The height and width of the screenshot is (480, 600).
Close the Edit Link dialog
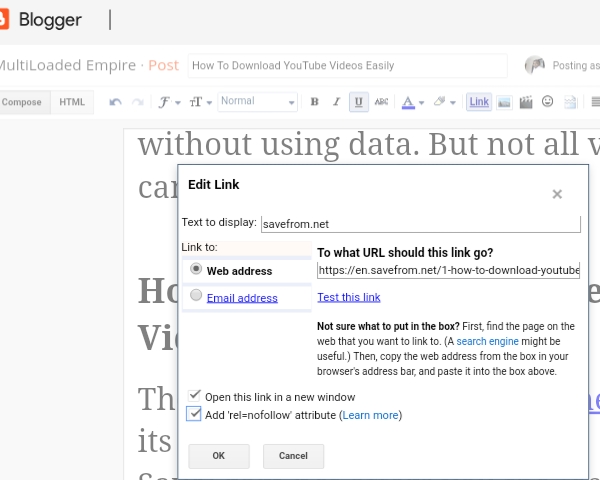point(557,194)
